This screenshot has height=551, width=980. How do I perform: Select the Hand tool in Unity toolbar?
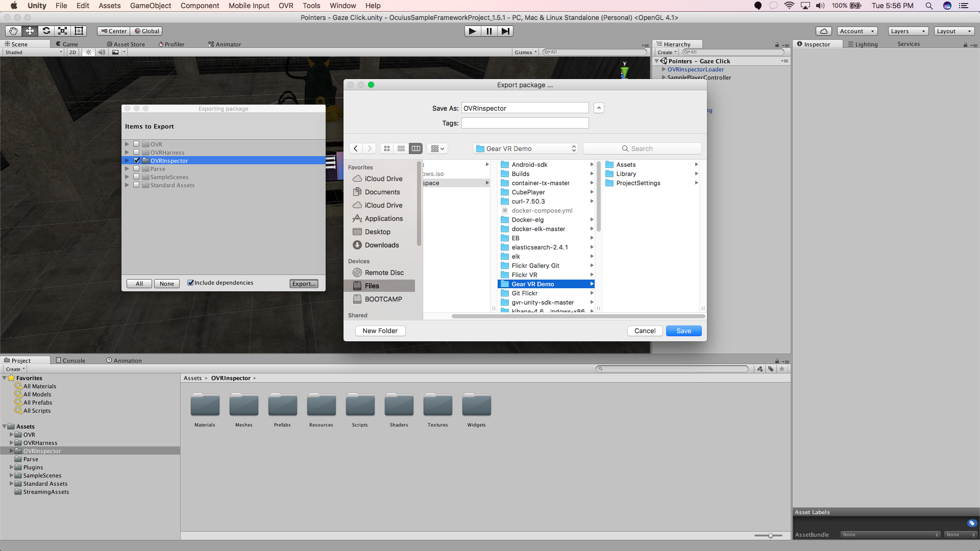[13, 31]
